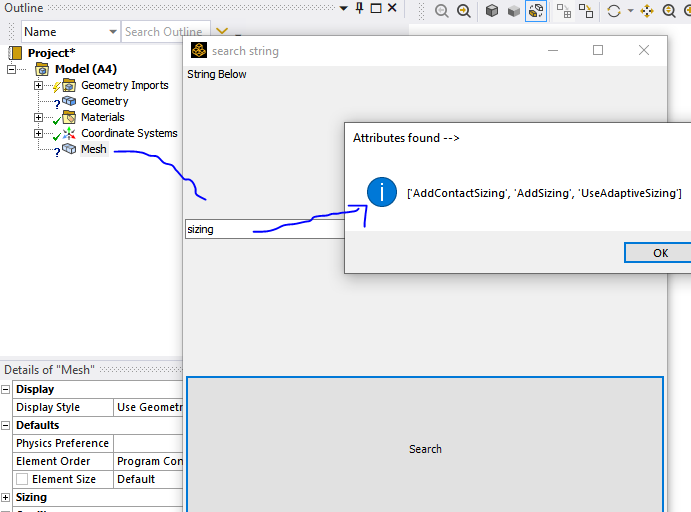Click the 'Program Con' element order value
The width and height of the screenshot is (691, 512).
(x=149, y=461)
